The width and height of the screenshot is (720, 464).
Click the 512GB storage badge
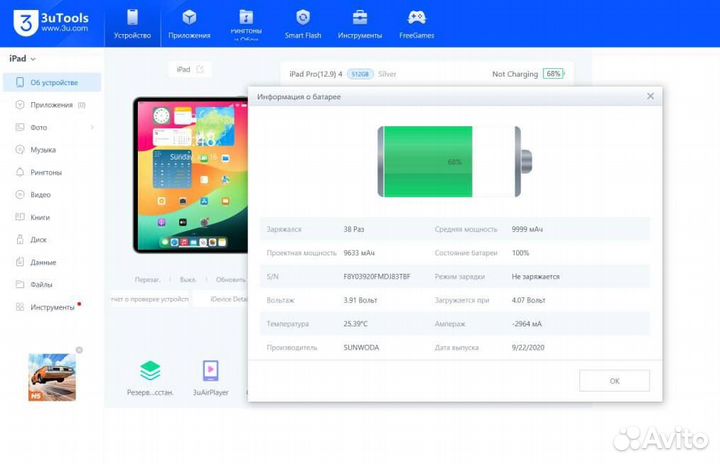pos(360,74)
